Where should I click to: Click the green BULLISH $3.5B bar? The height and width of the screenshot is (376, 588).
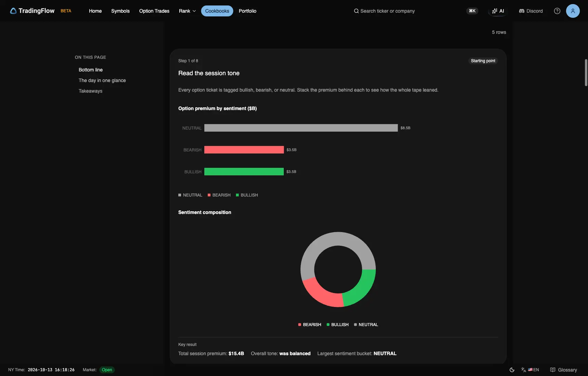pyautogui.click(x=244, y=172)
